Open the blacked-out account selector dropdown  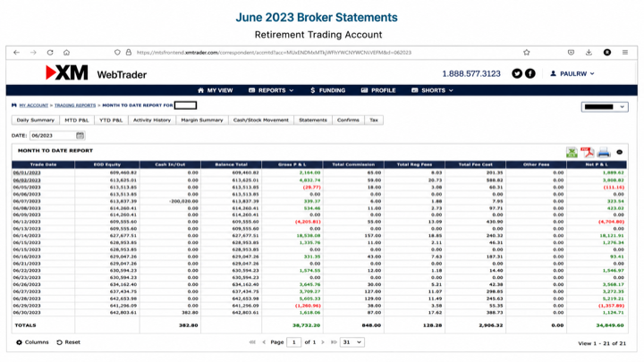[605, 107]
